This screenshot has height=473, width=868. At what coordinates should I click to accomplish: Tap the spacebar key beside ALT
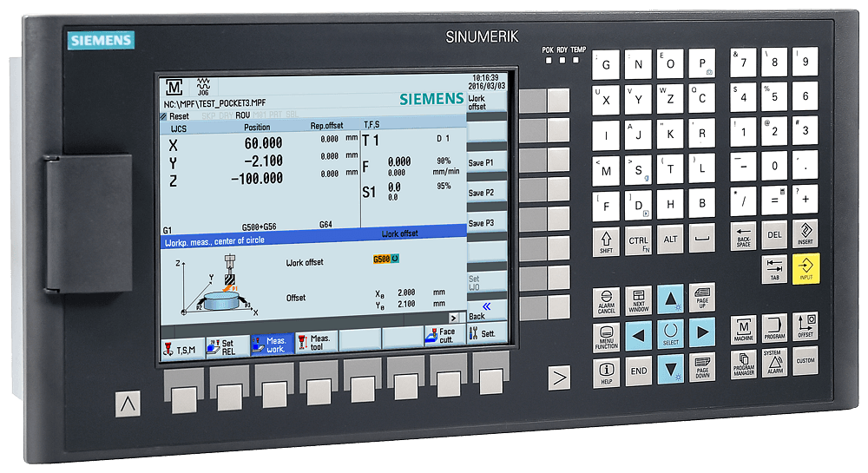702,238
